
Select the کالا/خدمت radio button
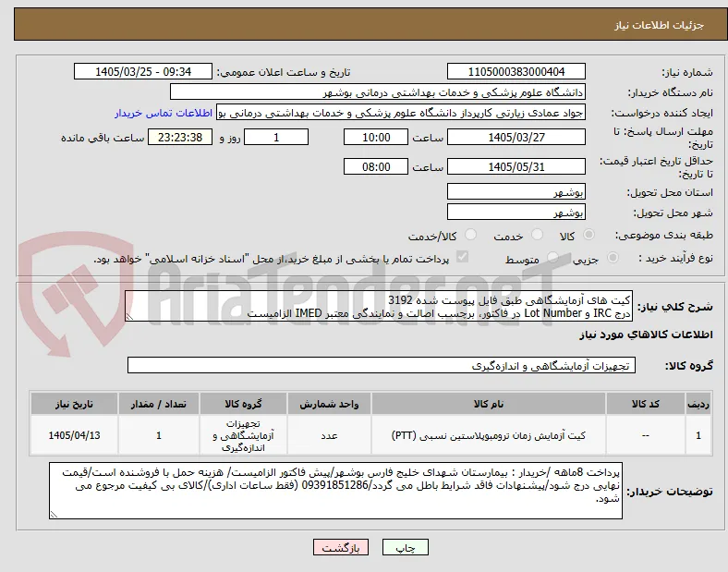471,235
